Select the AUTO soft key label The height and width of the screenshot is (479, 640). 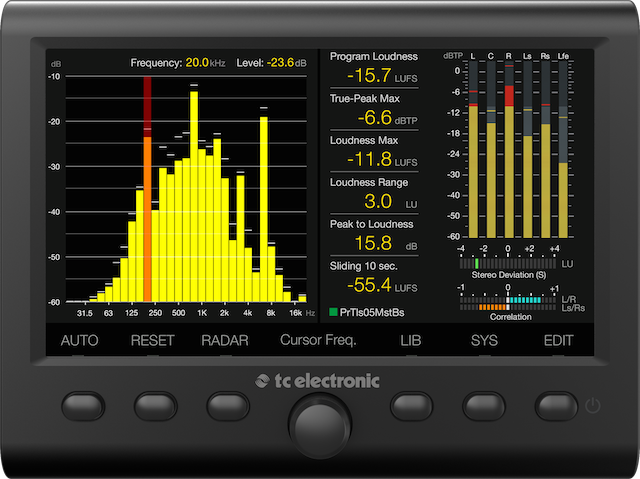point(80,341)
